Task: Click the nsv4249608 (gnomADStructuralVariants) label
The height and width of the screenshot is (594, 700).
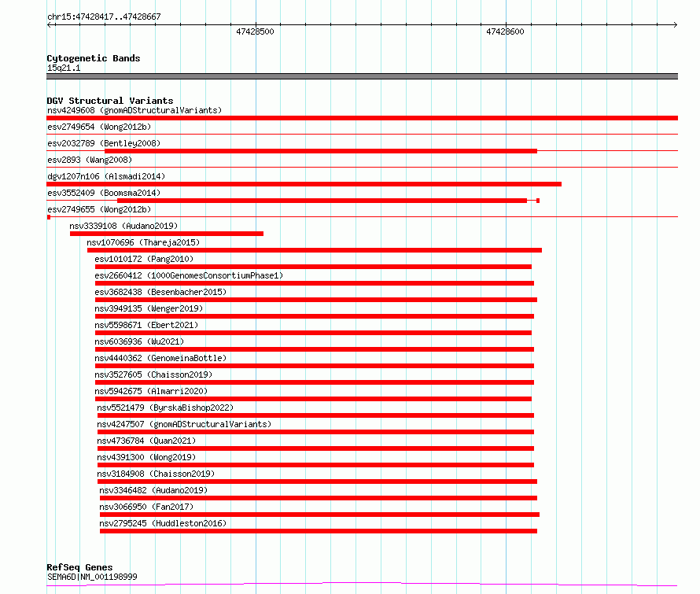Action: pos(134,110)
